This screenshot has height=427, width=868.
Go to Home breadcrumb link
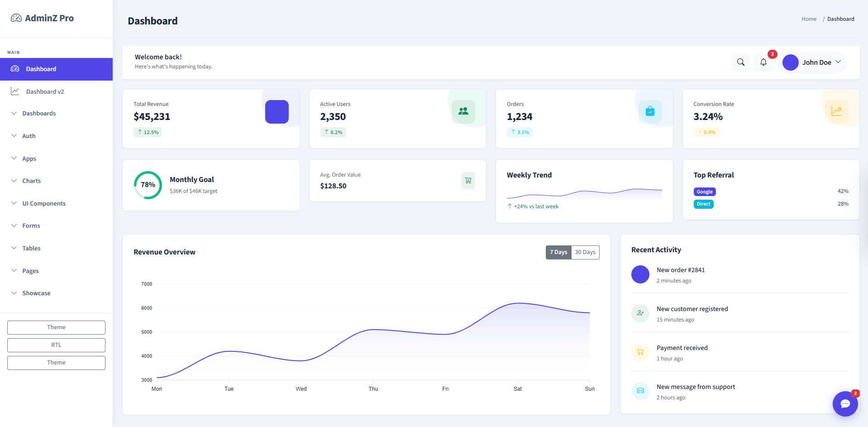(809, 19)
